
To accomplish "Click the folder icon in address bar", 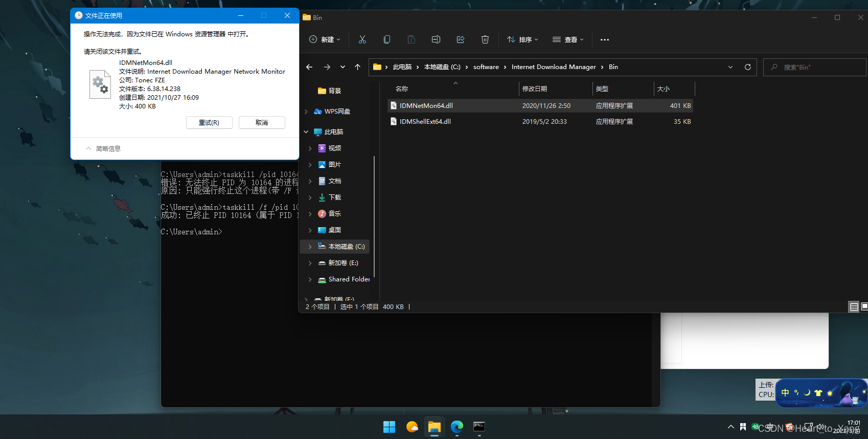I will coord(377,67).
